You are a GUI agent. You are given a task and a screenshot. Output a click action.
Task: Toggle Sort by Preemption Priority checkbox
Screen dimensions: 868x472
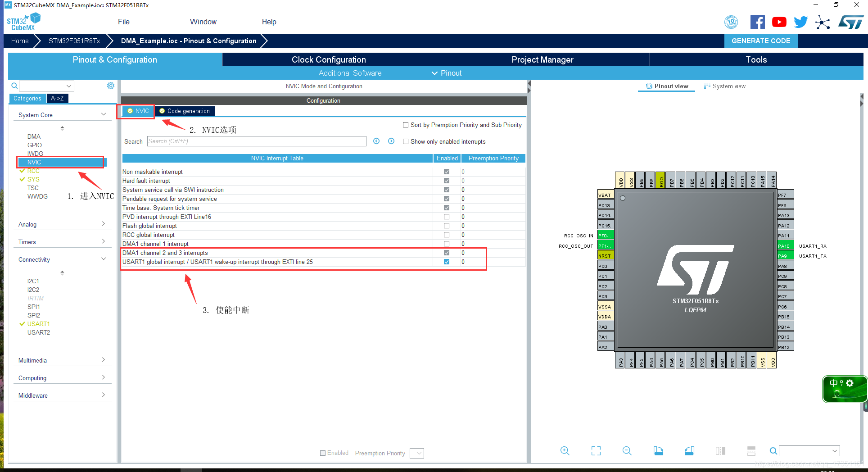tap(406, 125)
